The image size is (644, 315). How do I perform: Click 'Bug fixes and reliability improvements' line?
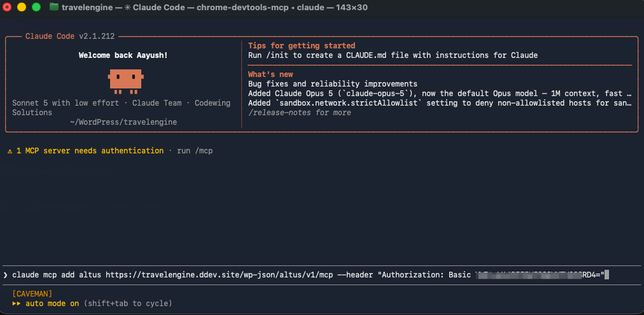click(x=333, y=84)
